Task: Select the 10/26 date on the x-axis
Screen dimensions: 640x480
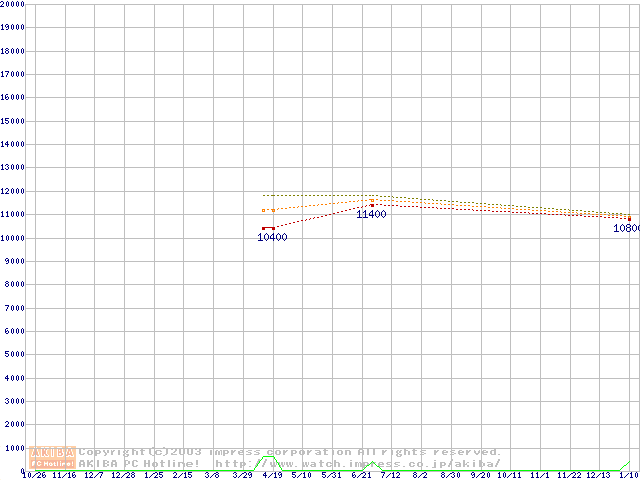Action: coord(34,475)
